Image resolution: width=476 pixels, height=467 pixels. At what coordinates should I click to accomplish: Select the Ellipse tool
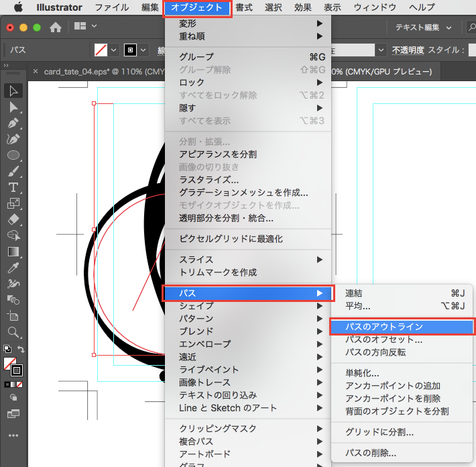tap(13, 155)
